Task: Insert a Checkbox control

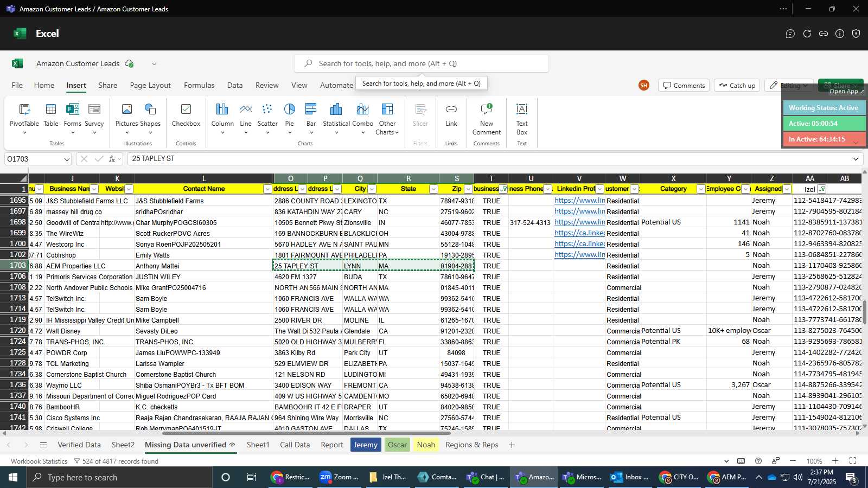Action: click(186, 115)
